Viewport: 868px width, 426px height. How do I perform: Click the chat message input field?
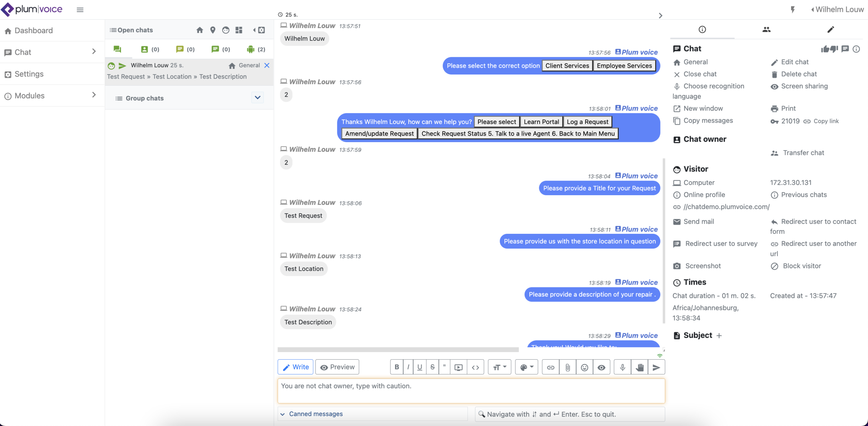[471, 391]
